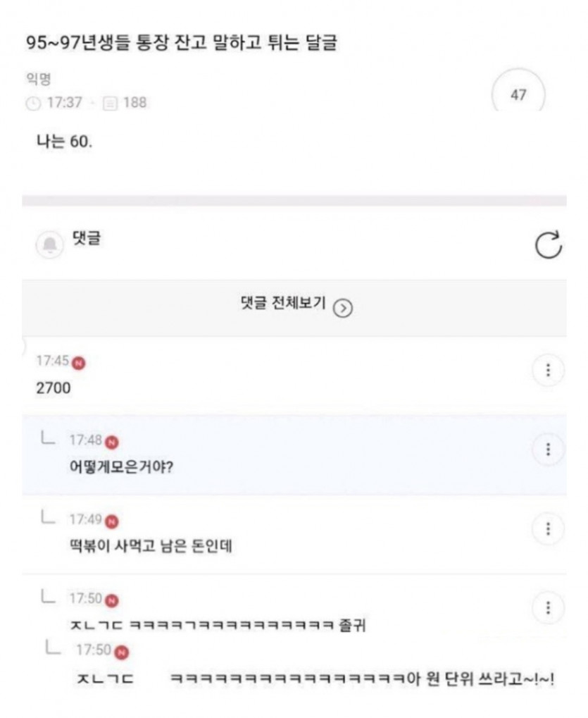The image size is (588, 718).
Task: Open options menu for the 2700 comment
Action: tap(548, 370)
